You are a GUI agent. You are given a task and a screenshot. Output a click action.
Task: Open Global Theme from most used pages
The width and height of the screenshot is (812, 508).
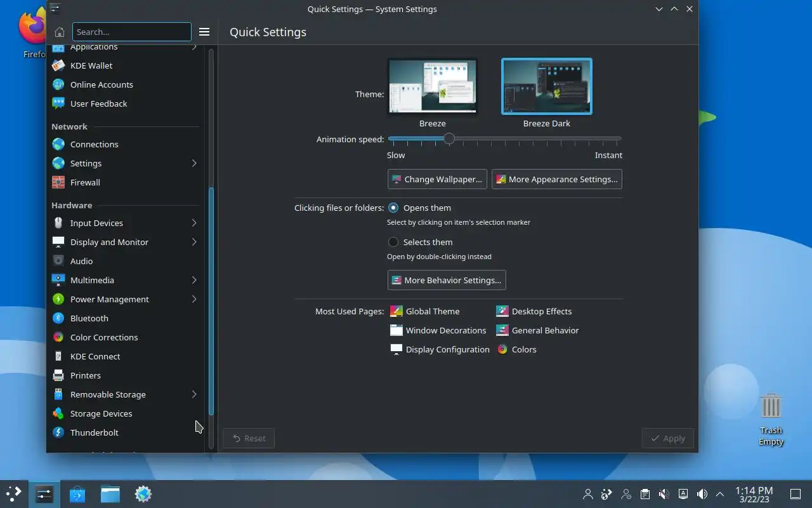(424, 311)
